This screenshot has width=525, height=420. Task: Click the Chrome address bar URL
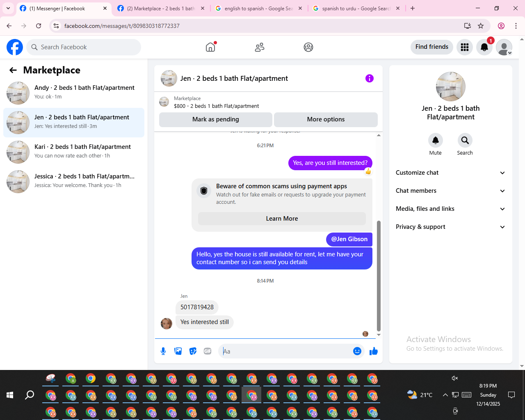(x=122, y=26)
